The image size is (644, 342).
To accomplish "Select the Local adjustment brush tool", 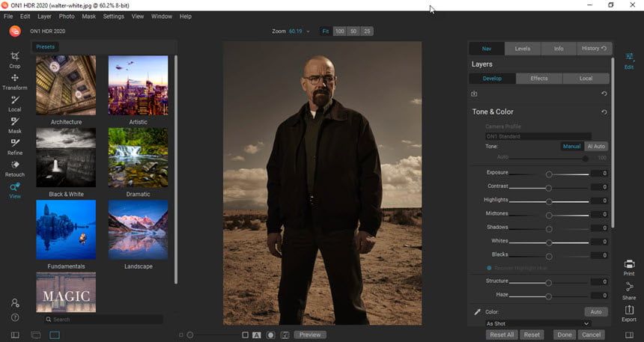I will pyautogui.click(x=15, y=104).
